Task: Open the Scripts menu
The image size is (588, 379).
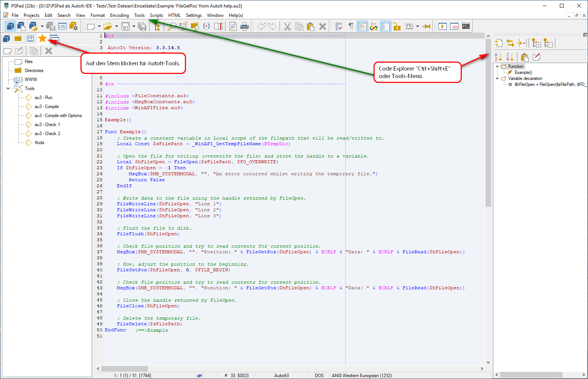Action: click(x=156, y=15)
